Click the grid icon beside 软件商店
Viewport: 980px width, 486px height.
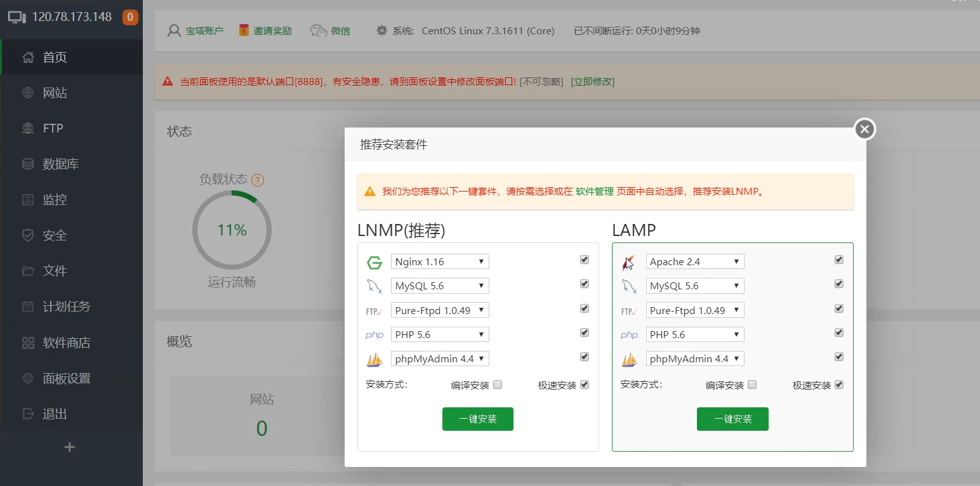click(x=28, y=343)
